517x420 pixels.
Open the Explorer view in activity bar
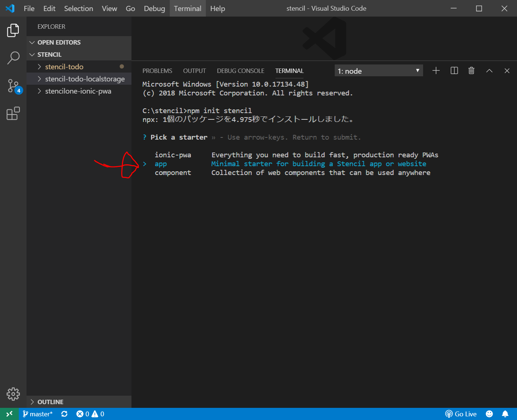[x=13, y=30]
